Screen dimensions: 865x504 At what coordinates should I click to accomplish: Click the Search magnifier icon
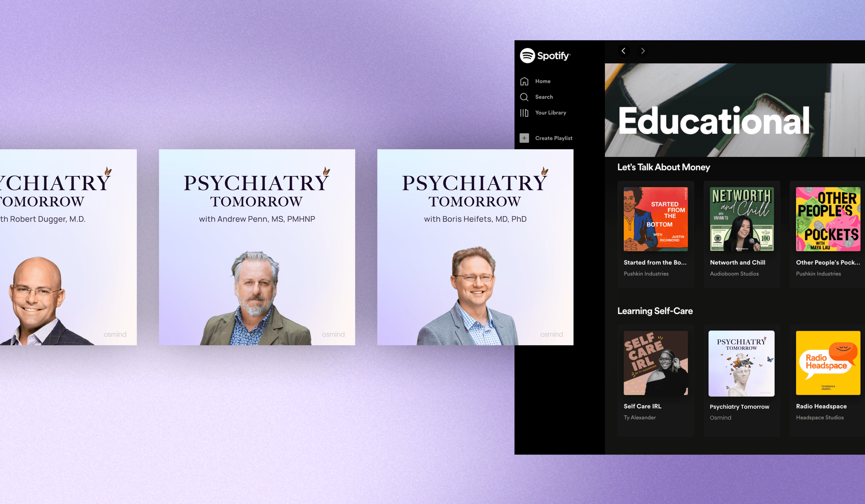pos(524,97)
